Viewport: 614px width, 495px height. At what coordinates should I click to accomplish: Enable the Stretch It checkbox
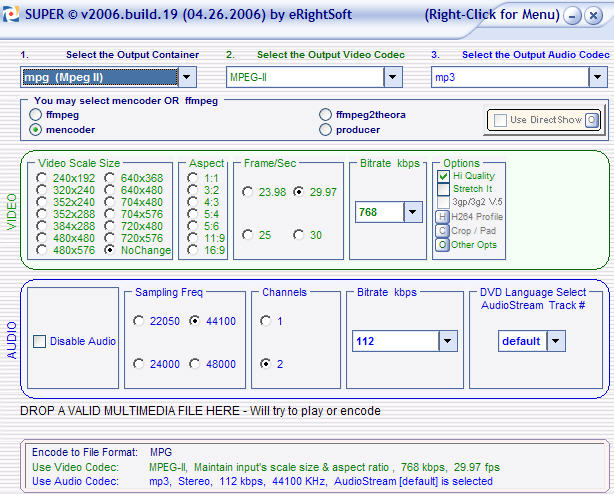coord(443,189)
